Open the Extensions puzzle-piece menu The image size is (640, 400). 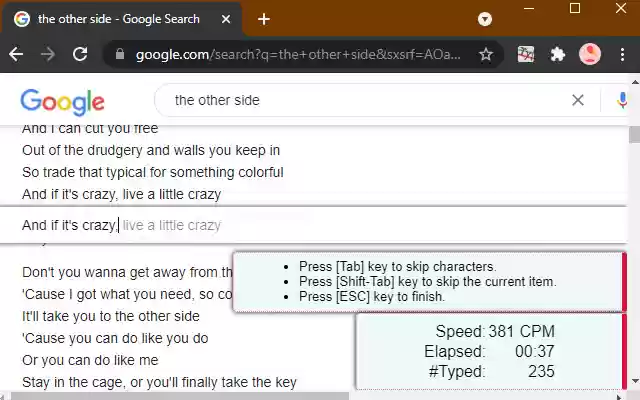coord(558,54)
